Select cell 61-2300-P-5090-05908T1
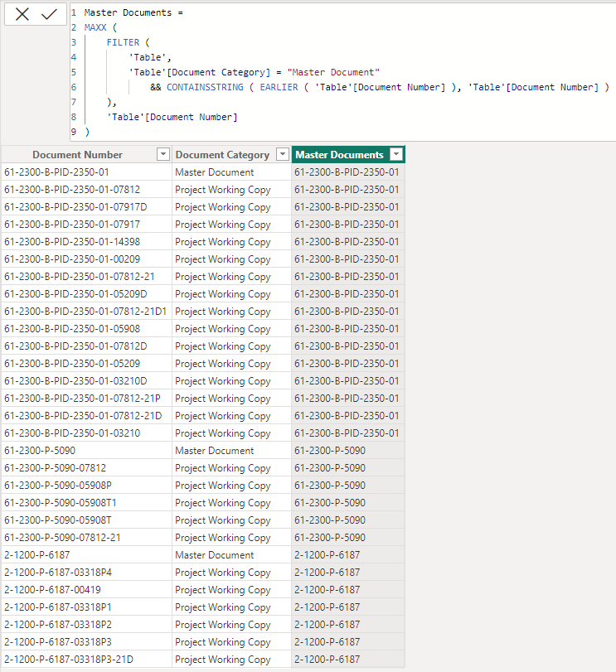 click(86, 503)
